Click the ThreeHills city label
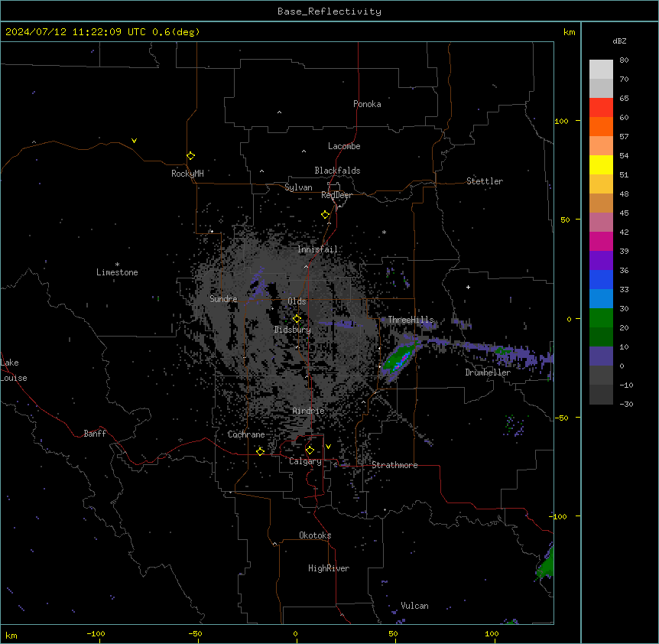659x644 pixels. coord(411,320)
